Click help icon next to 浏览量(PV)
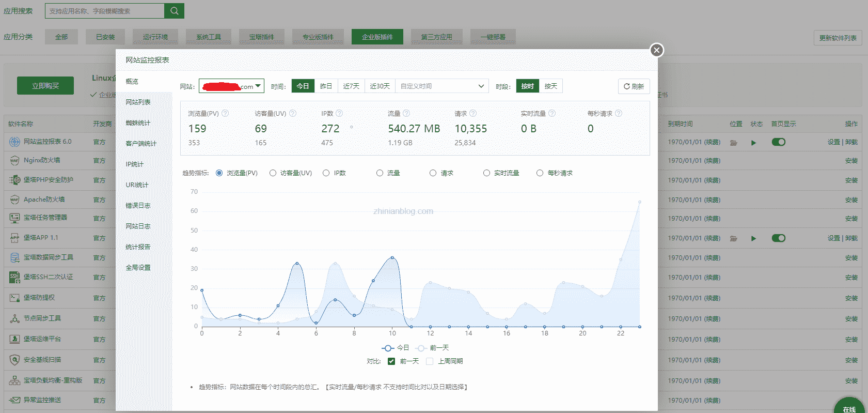The height and width of the screenshot is (413, 868). 225,113
